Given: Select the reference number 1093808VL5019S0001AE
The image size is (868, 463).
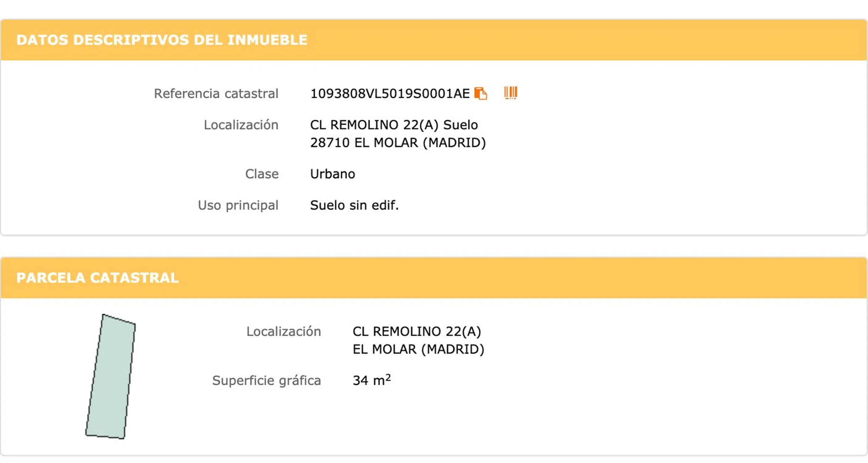Looking at the screenshot, I should pos(389,94).
